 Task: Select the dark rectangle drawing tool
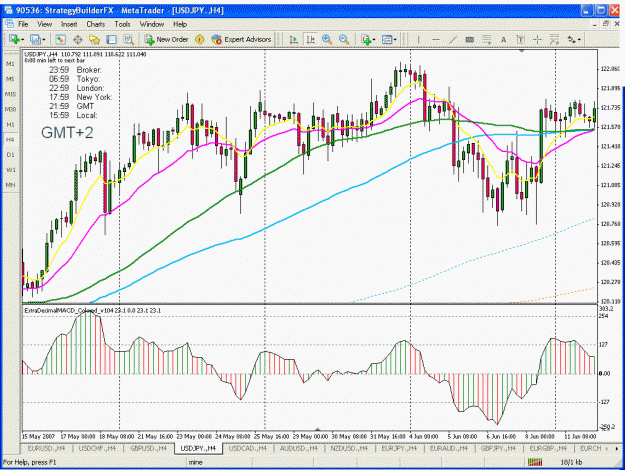(x=470, y=39)
